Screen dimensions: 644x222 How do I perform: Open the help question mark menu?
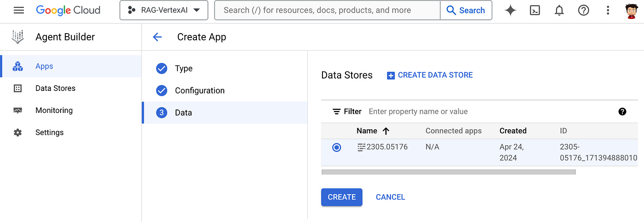[583, 11]
